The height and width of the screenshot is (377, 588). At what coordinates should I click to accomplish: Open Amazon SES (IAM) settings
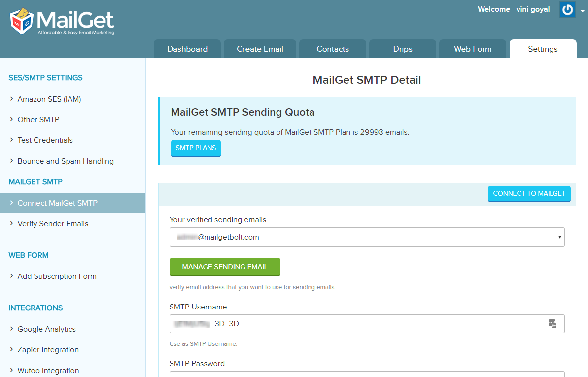pos(49,99)
